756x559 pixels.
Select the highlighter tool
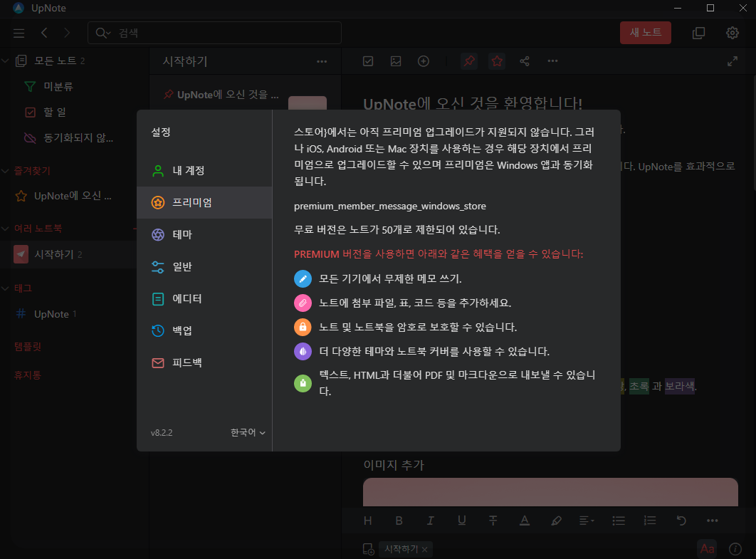click(x=556, y=521)
